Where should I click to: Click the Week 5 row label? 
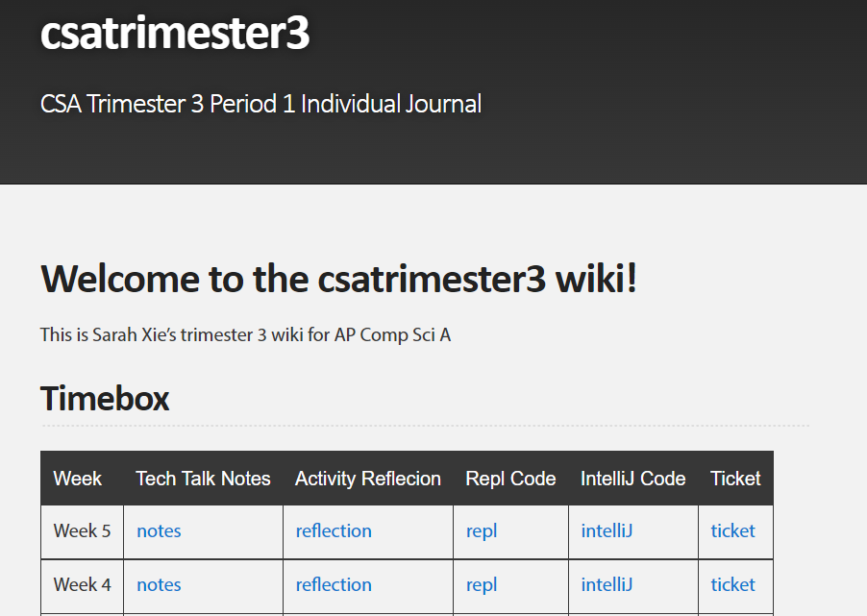pos(82,531)
